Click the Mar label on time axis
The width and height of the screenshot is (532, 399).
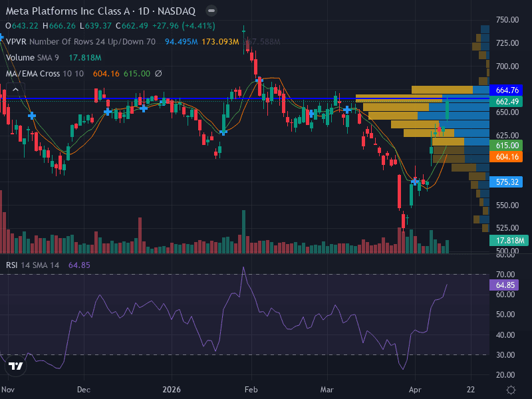[327, 390]
